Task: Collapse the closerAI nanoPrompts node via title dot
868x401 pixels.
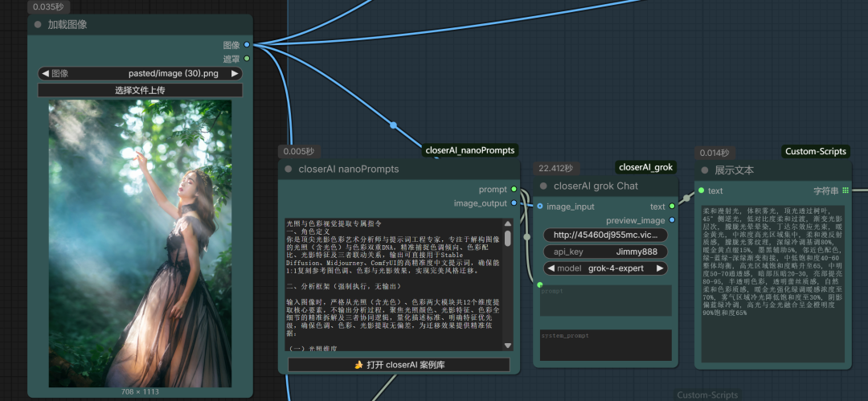Action: tap(288, 170)
